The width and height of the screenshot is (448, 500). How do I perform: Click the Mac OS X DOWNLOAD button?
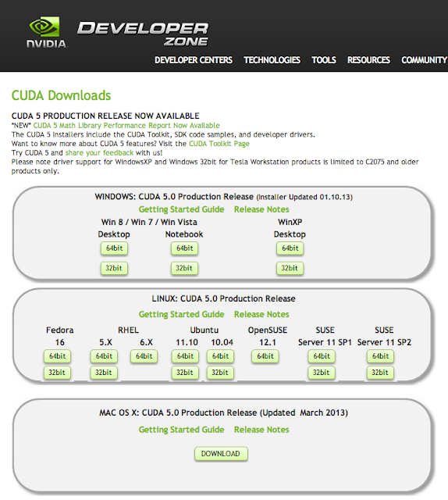(221, 454)
